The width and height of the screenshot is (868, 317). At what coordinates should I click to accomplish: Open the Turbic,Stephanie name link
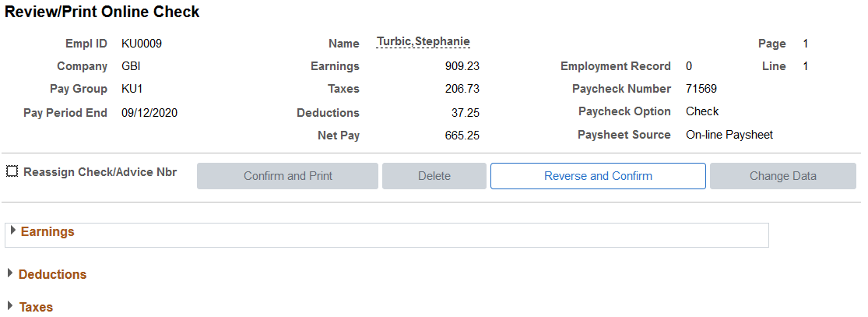423,41
